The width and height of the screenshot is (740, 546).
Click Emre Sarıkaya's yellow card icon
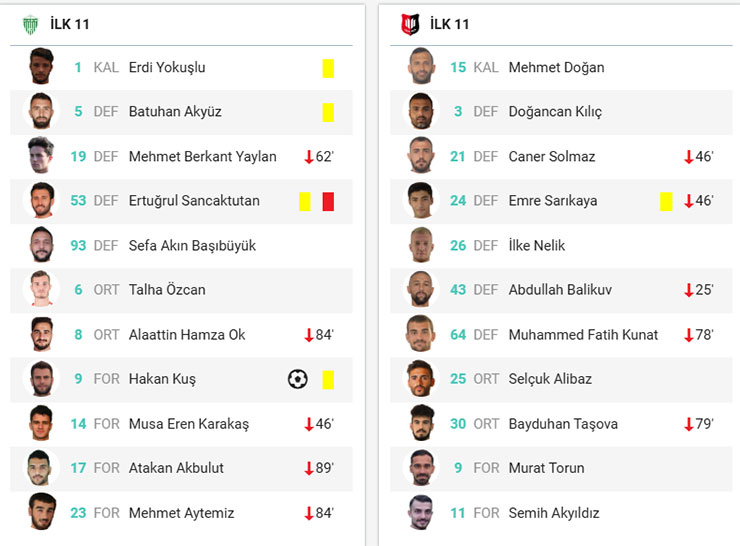(666, 201)
